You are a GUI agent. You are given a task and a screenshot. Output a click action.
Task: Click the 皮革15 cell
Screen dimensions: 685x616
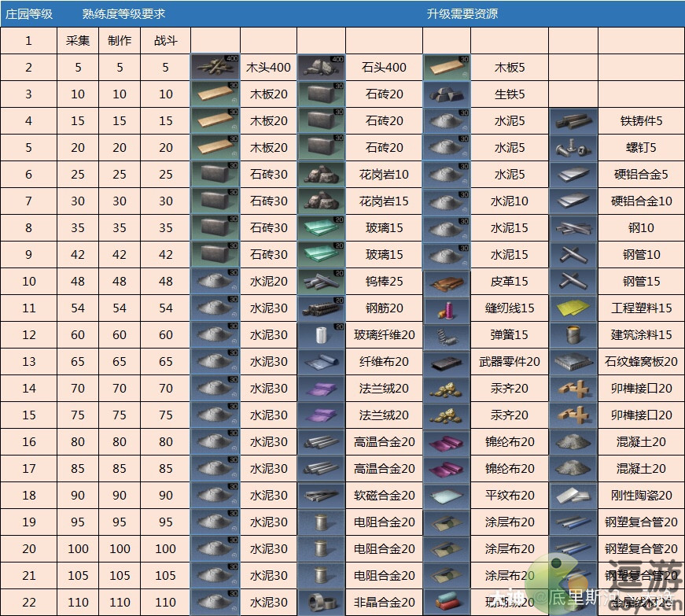tap(510, 282)
